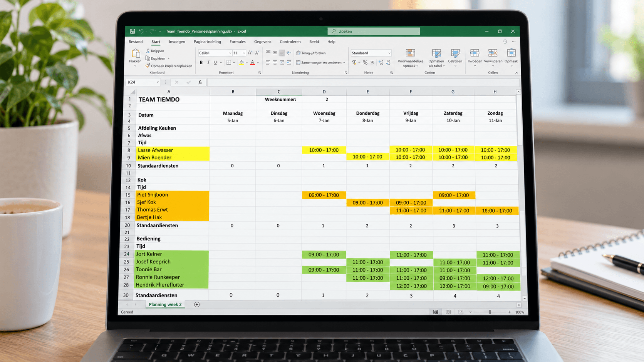The width and height of the screenshot is (644, 362).
Task: Open the font size 11 dropdown
Action: point(244,53)
